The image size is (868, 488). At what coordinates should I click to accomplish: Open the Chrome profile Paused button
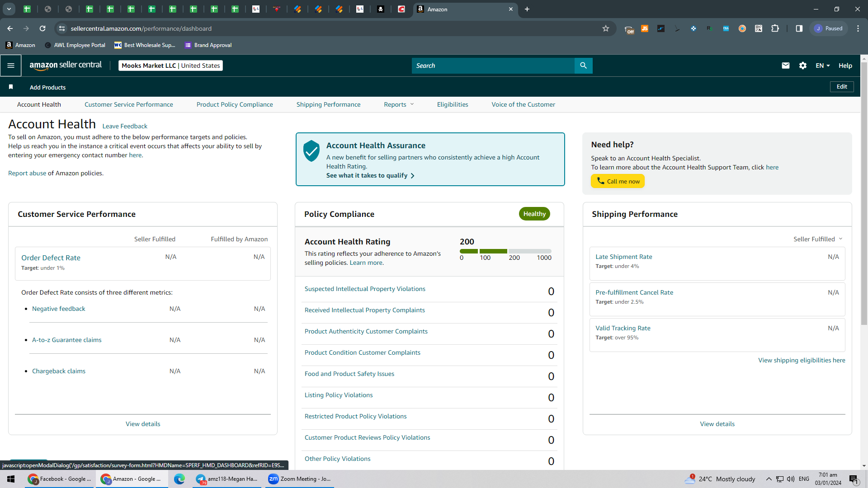(828, 28)
